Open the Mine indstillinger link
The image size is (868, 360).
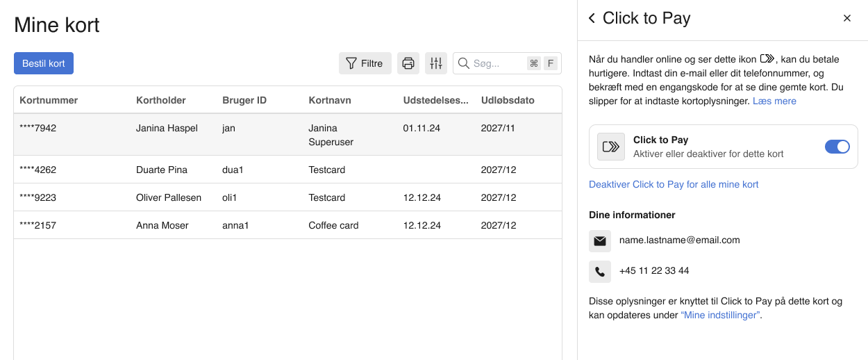click(x=721, y=316)
